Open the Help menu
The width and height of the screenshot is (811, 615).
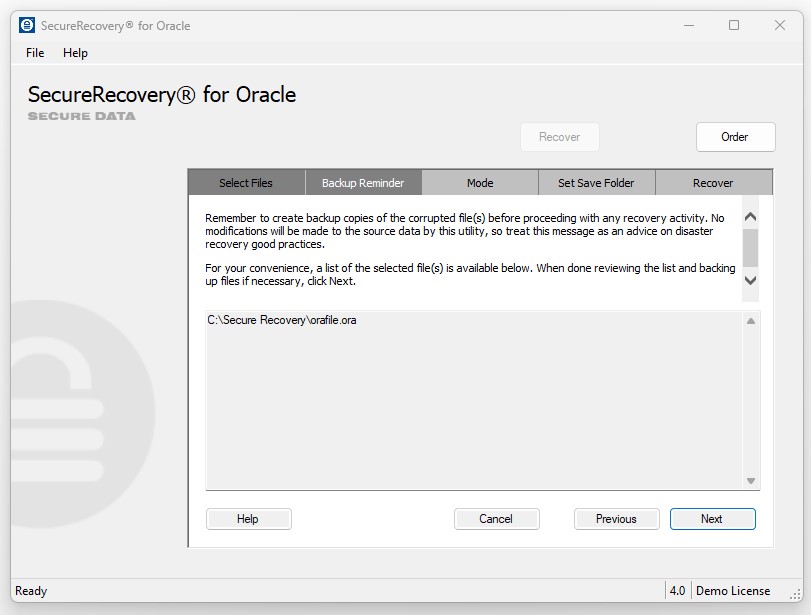(75, 53)
